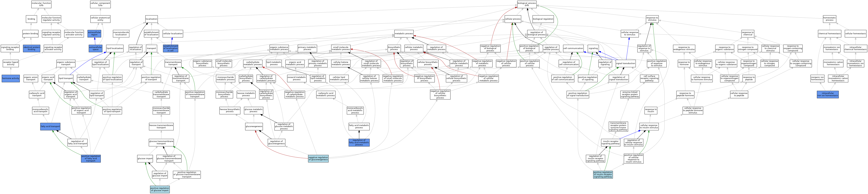The width and height of the screenshot is (868, 194).
Task: Select the 'regulation of fatty acid transport' node
Action: point(77,142)
